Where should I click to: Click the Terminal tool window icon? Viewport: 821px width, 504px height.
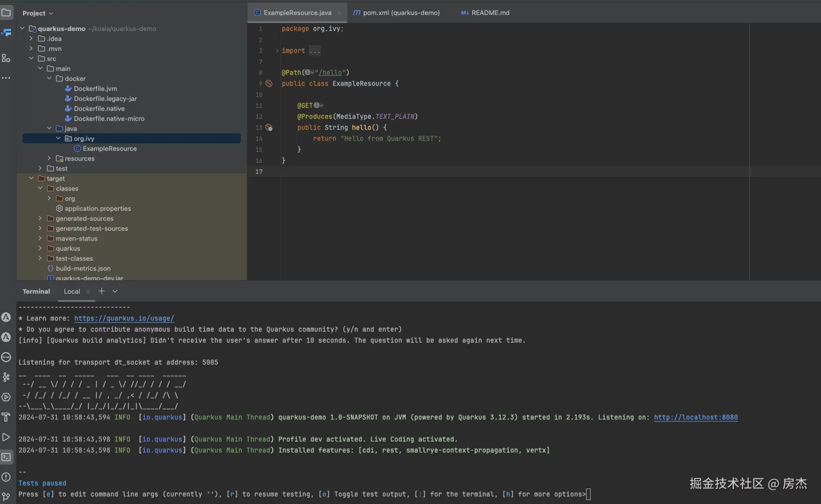[x=6, y=457]
